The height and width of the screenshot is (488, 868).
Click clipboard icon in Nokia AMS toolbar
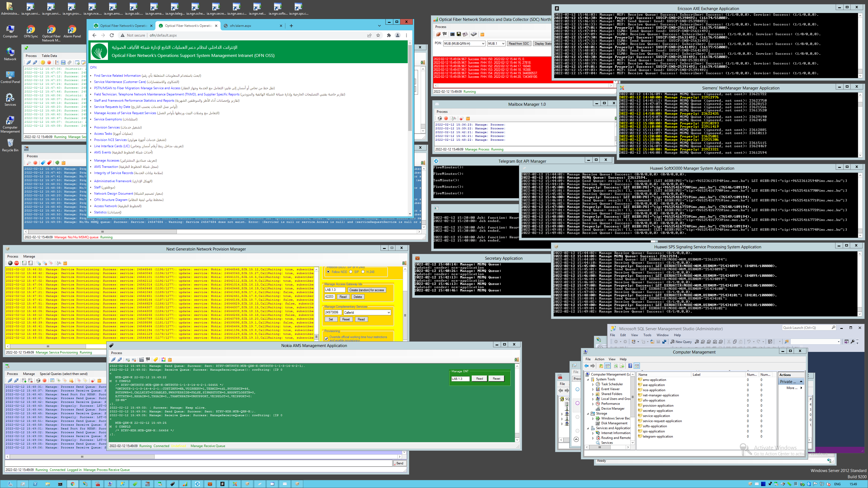pyautogui.click(x=170, y=360)
